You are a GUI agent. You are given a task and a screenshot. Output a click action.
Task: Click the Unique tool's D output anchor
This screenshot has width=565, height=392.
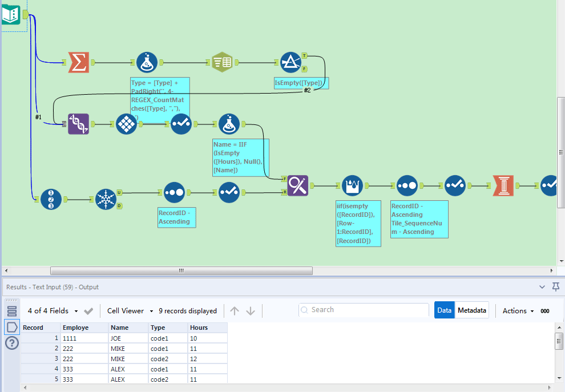click(x=119, y=206)
